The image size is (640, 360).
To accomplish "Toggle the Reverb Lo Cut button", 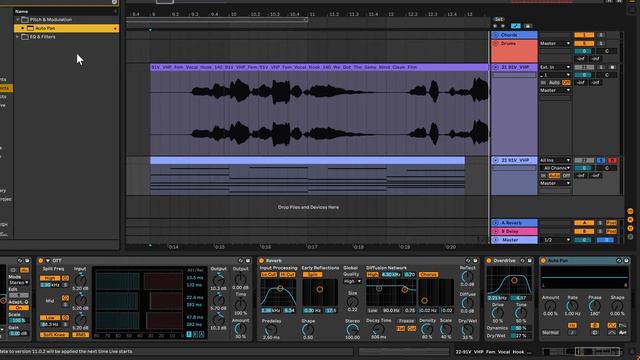I will (269, 275).
